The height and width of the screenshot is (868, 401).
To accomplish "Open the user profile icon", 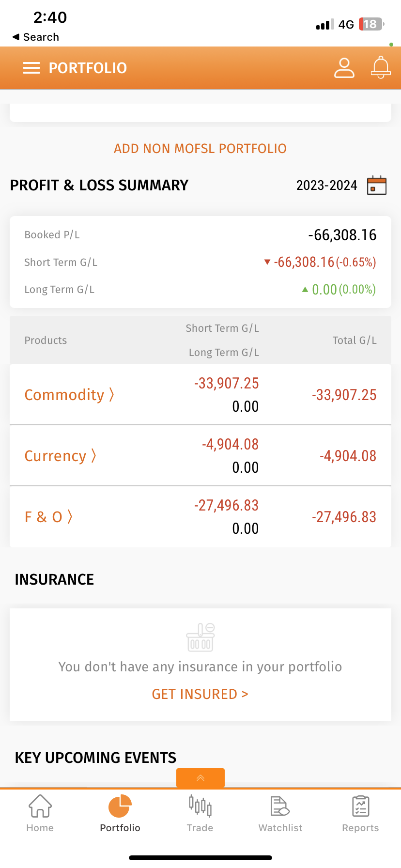I will 344,68.
